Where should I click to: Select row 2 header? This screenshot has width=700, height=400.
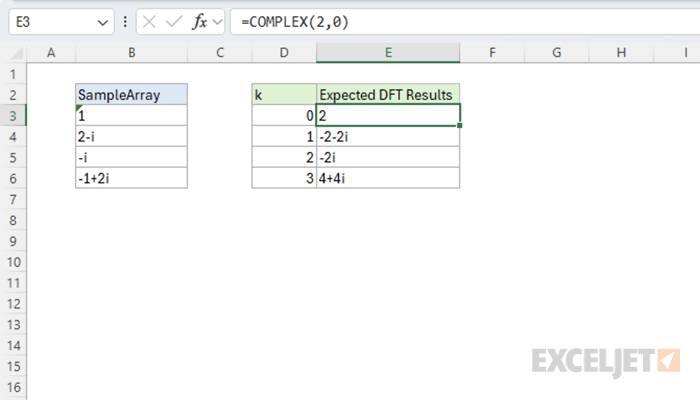(x=13, y=95)
